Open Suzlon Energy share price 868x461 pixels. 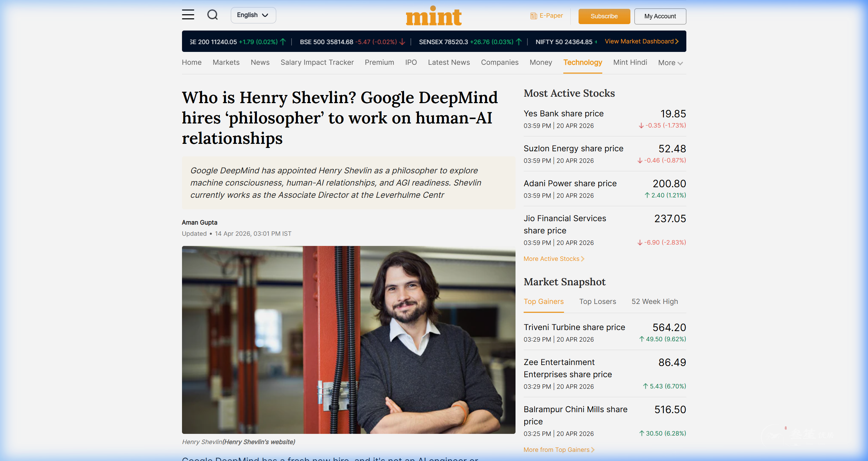573,149
